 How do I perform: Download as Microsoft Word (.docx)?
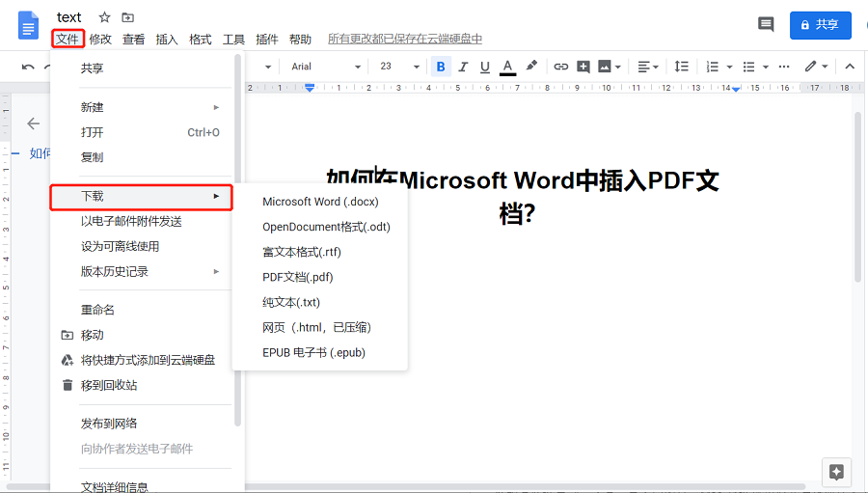[320, 202]
